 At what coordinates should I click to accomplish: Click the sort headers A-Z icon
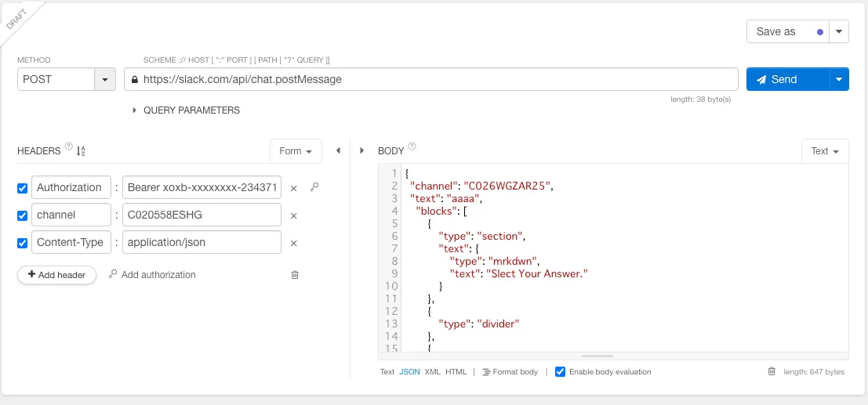click(81, 151)
